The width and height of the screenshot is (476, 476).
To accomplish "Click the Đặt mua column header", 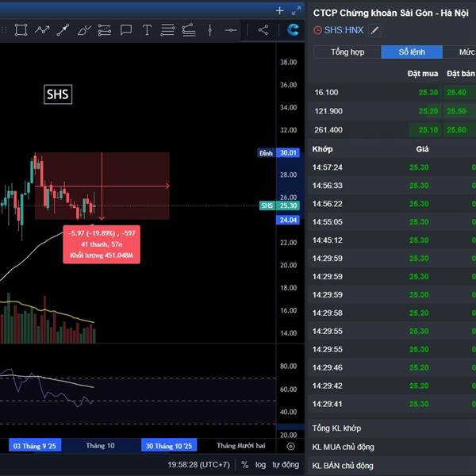I will point(423,74).
